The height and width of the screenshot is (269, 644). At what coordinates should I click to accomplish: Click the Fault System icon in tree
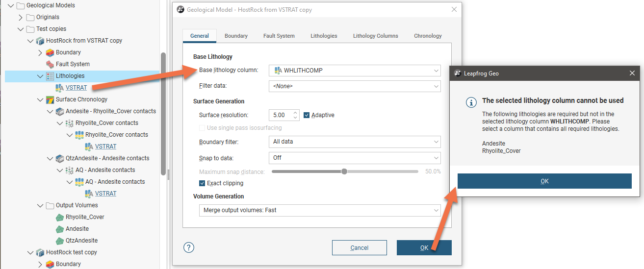click(50, 64)
